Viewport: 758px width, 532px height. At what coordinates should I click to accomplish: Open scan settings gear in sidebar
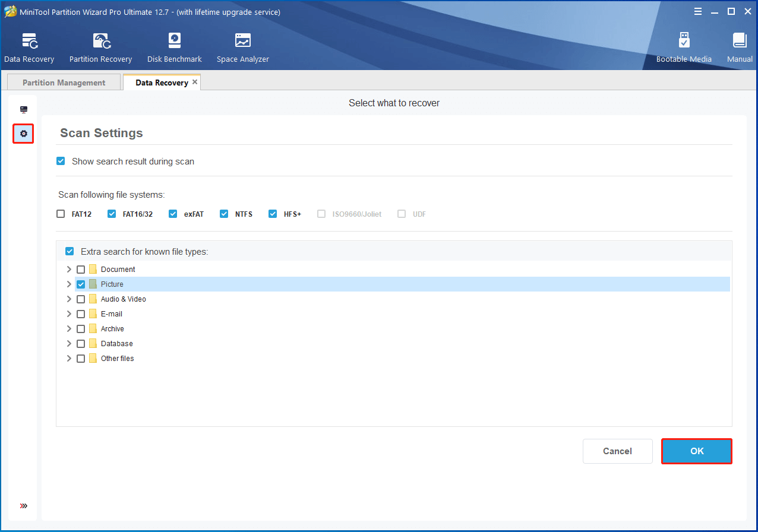24,134
